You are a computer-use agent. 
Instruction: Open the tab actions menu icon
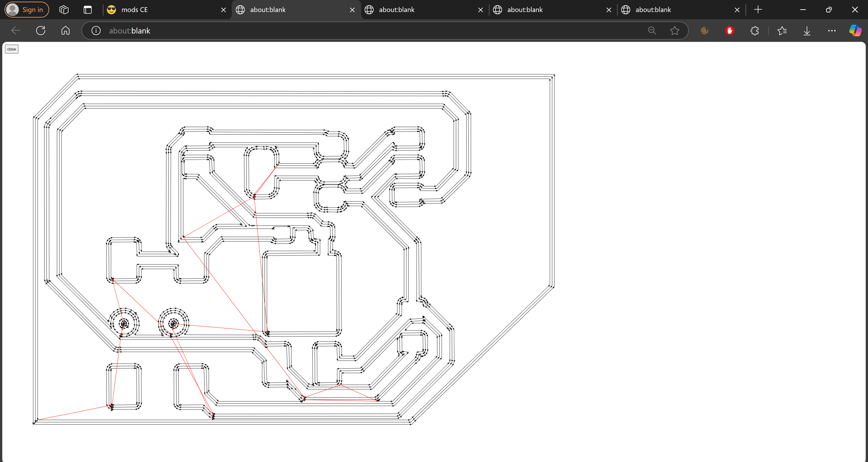(x=88, y=10)
